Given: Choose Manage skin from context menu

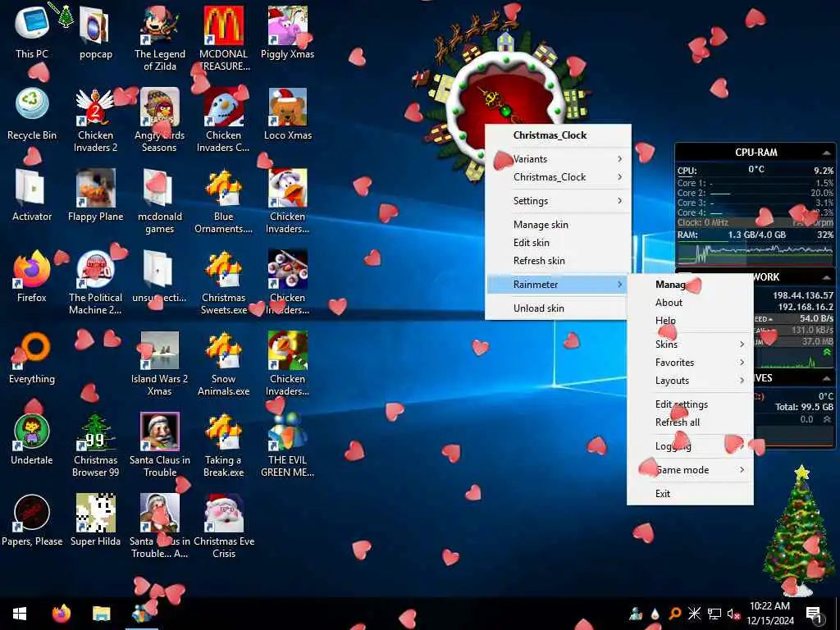Looking at the screenshot, I should point(558,225).
